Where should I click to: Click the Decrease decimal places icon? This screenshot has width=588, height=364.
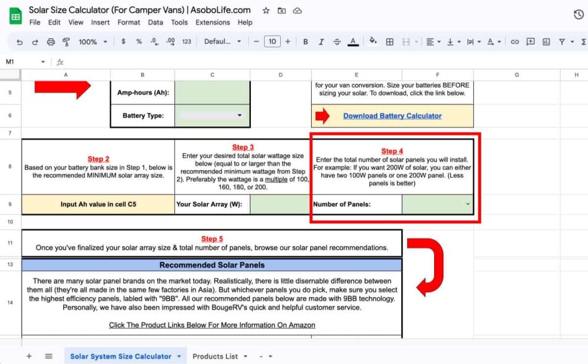tap(154, 41)
